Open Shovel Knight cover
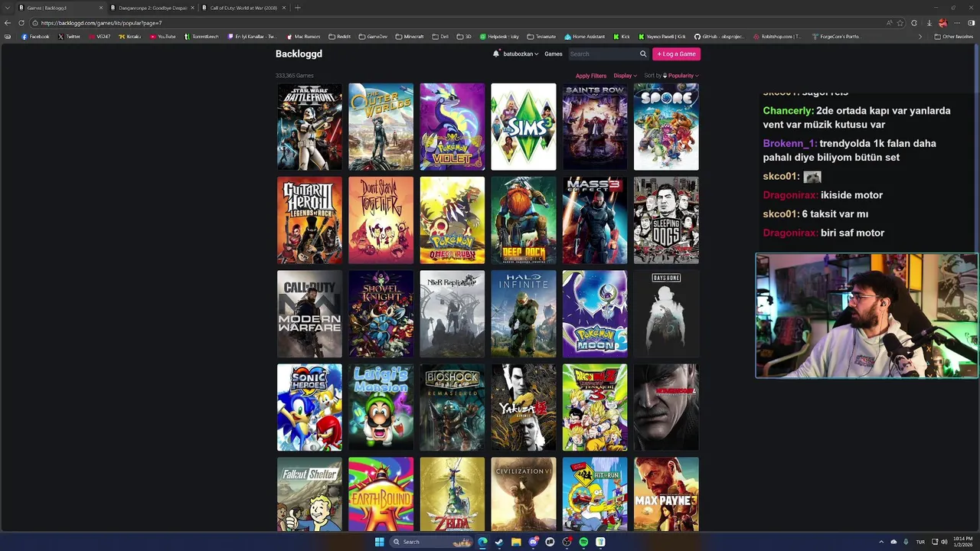Screen dimensions: 980x551 coord(381,314)
